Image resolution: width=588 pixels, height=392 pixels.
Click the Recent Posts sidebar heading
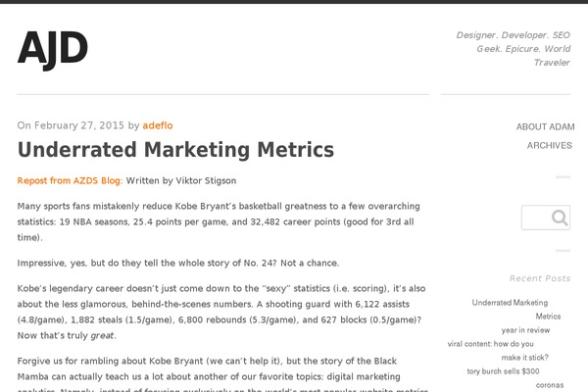click(x=539, y=278)
